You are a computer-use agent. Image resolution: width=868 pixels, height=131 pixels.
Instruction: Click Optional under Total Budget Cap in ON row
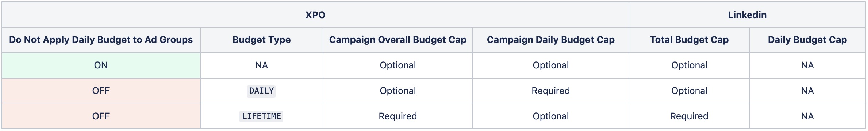(689, 65)
